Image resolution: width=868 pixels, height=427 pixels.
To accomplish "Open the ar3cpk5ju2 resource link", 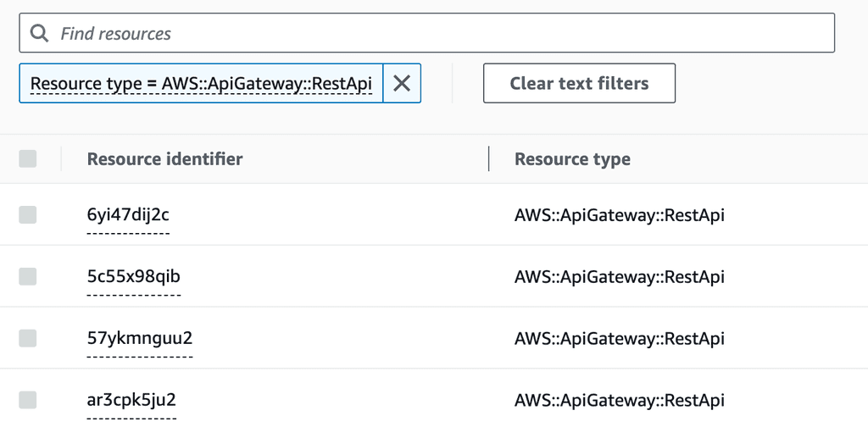I will 131,400.
